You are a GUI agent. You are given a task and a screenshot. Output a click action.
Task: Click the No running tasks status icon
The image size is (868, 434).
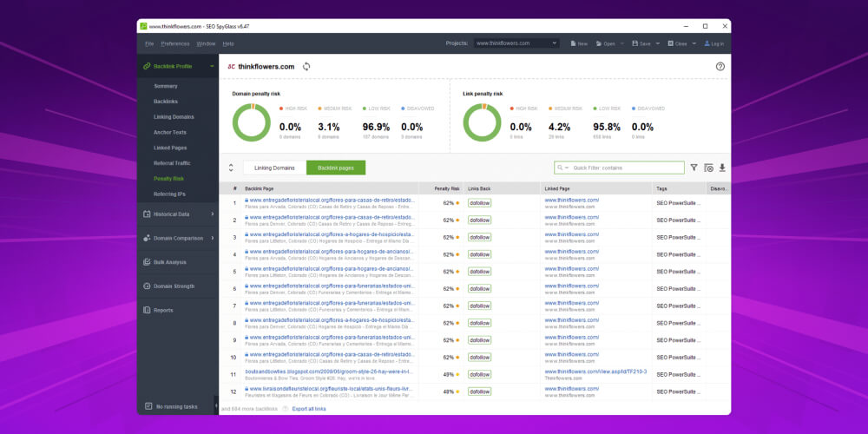click(x=148, y=406)
